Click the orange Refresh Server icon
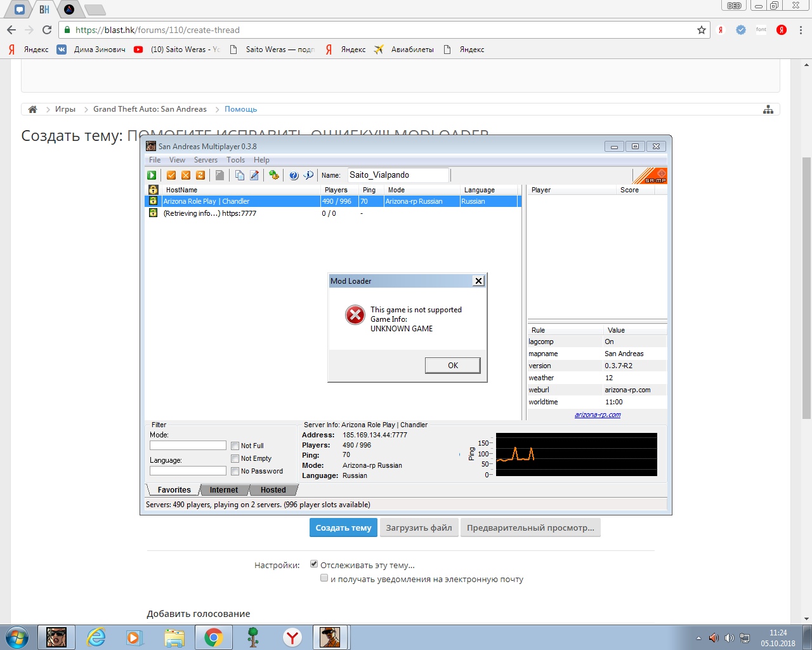 coord(200,175)
